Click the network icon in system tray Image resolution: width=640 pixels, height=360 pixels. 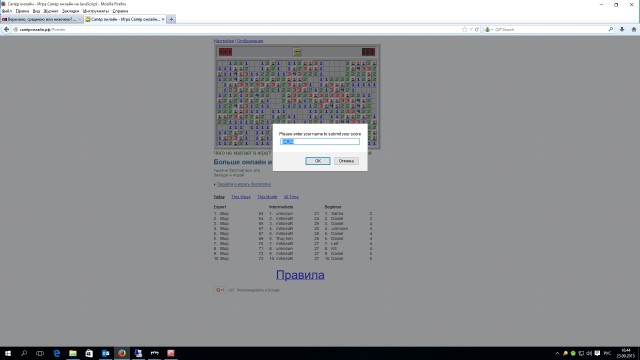tap(581, 353)
